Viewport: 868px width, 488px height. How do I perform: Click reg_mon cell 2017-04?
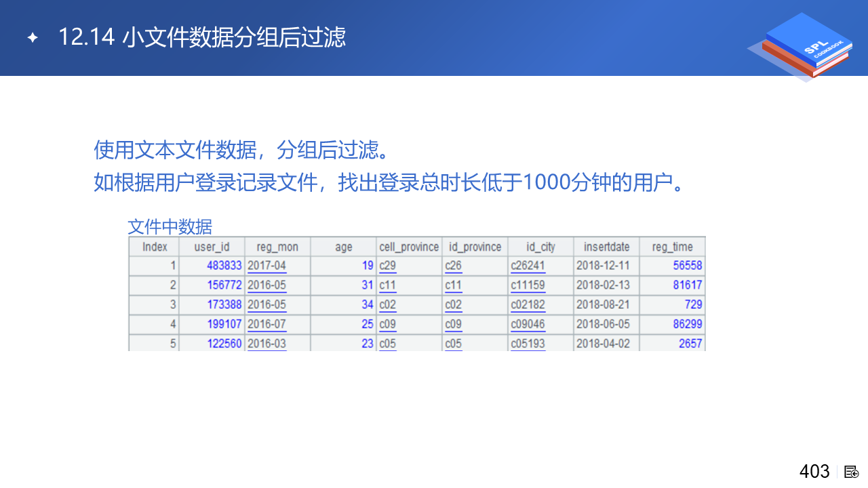(x=277, y=266)
